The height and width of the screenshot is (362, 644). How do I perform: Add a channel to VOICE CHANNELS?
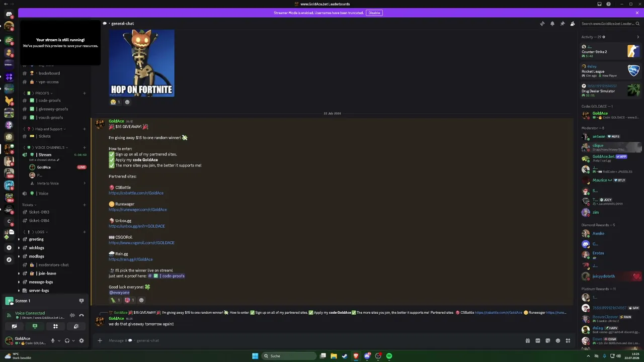pos(84,148)
